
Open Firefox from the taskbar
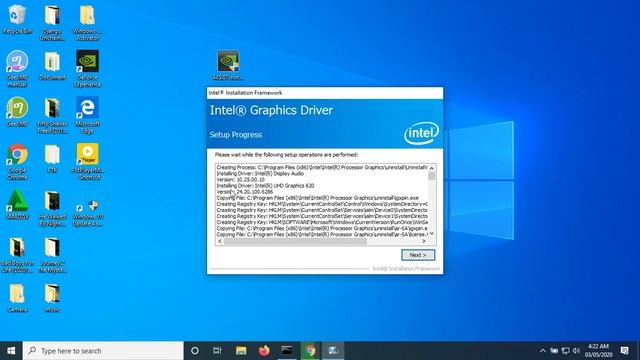(x=264, y=351)
